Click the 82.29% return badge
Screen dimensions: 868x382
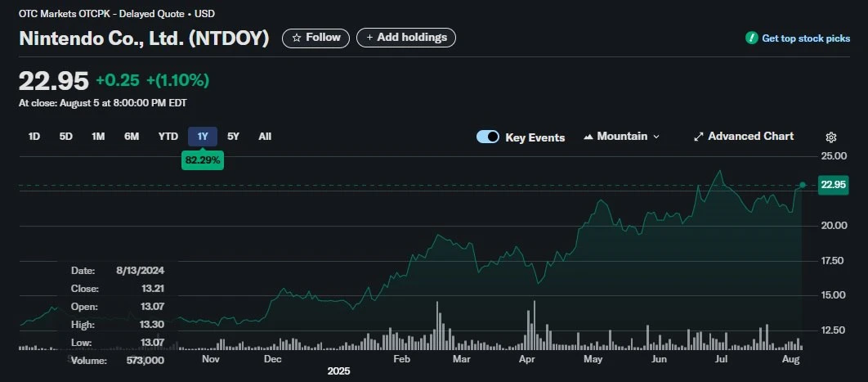pos(203,160)
